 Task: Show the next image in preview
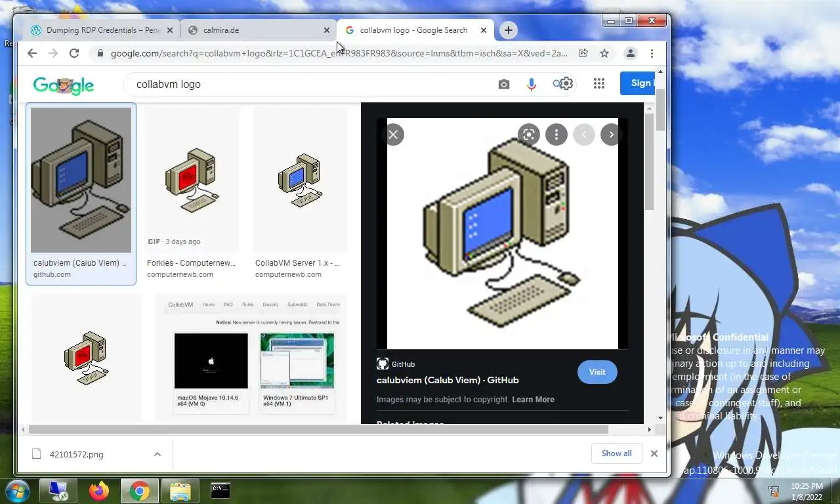click(x=611, y=135)
